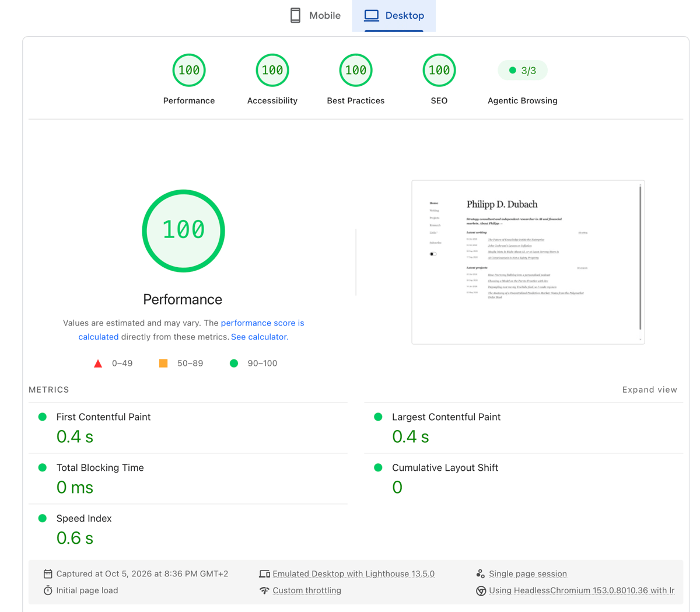Viewport: 700px width, 612px height.
Task: Click the red triangle 0–49 legend icon
Action: (98, 363)
